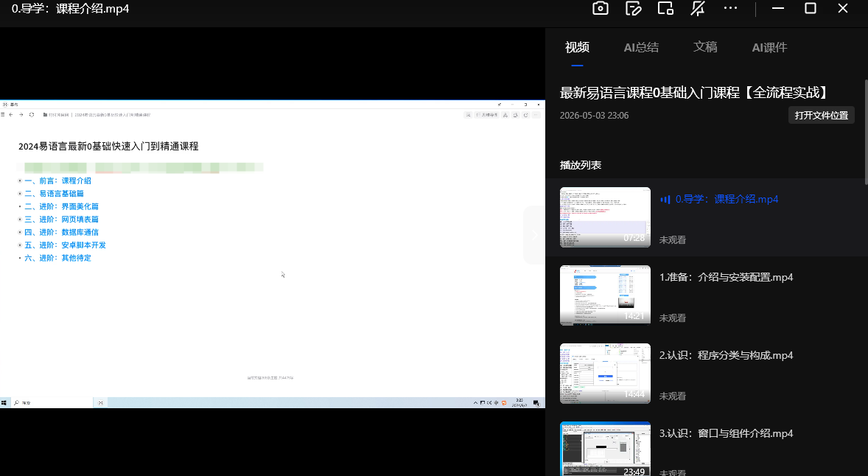868x476 pixels.
Task: Take a video screenshot with camera icon
Action: [x=600, y=8]
